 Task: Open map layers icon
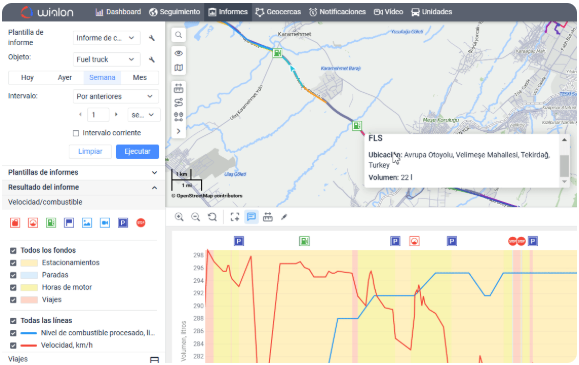[x=178, y=68]
